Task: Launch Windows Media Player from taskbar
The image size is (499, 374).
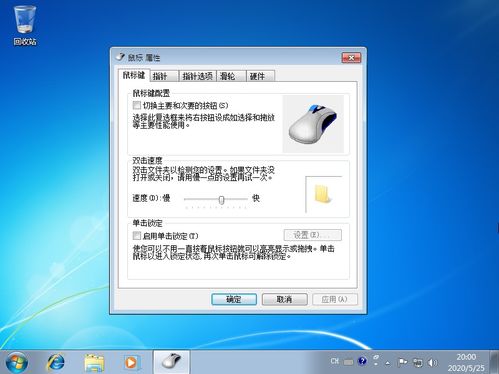Action: (x=131, y=362)
